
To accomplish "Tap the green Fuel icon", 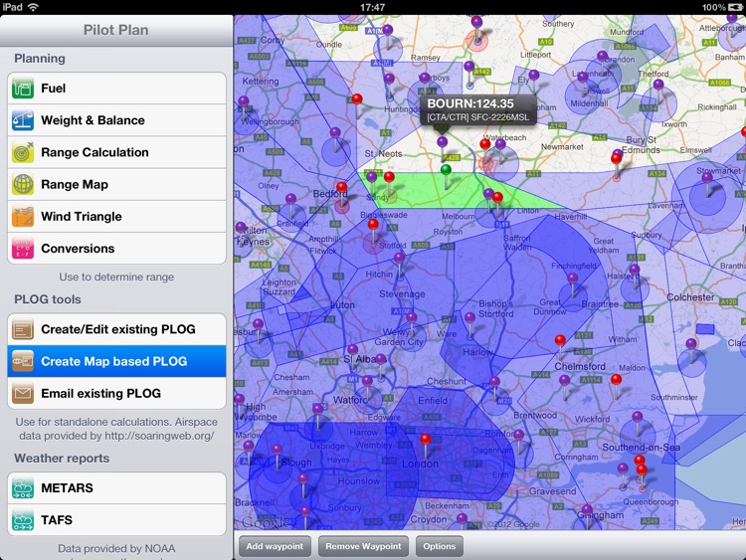I will tap(23, 88).
